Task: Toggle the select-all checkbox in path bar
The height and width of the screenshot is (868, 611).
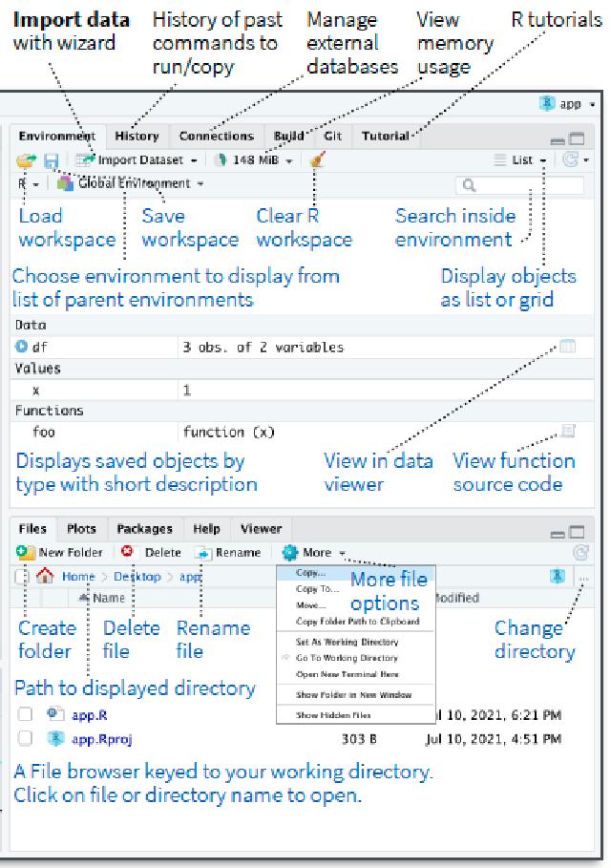Action: 21,576
